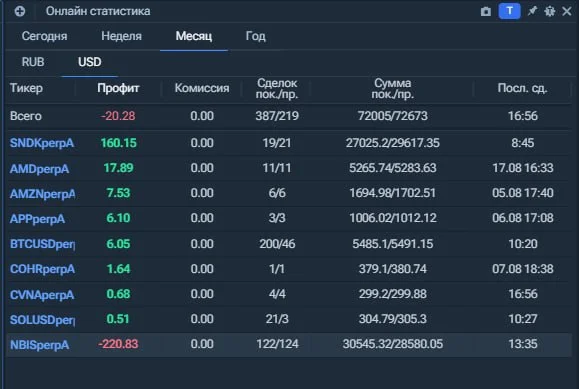Close the Онлайн статистика panel
This screenshot has height=389, width=579.
tap(567, 11)
